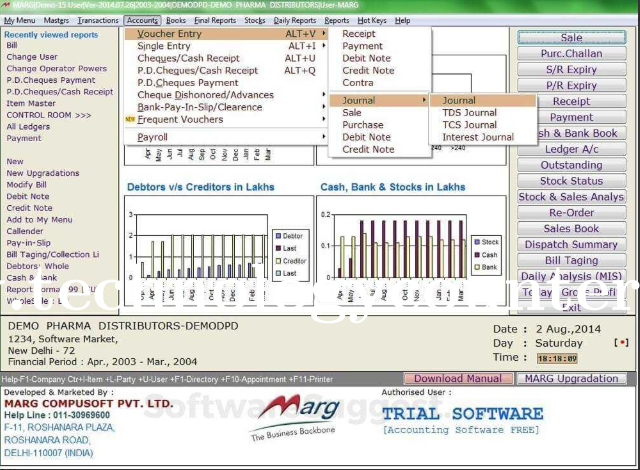The image size is (640, 470).
Task: Select Sale in the voucher submenu
Action: coord(380,113)
